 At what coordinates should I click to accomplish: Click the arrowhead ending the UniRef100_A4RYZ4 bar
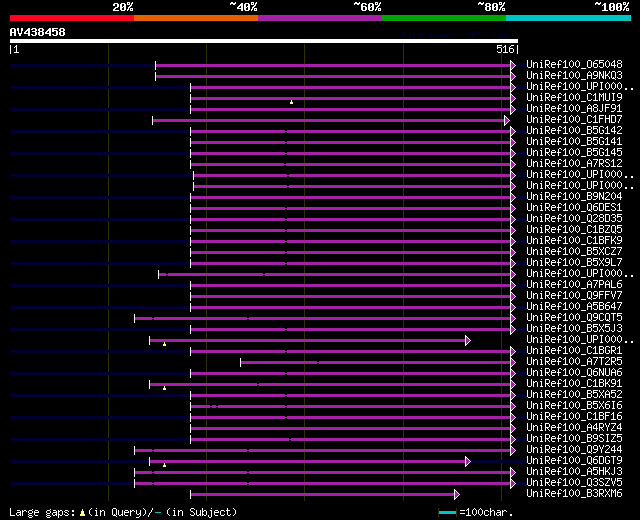pyautogui.click(x=513, y=429)
